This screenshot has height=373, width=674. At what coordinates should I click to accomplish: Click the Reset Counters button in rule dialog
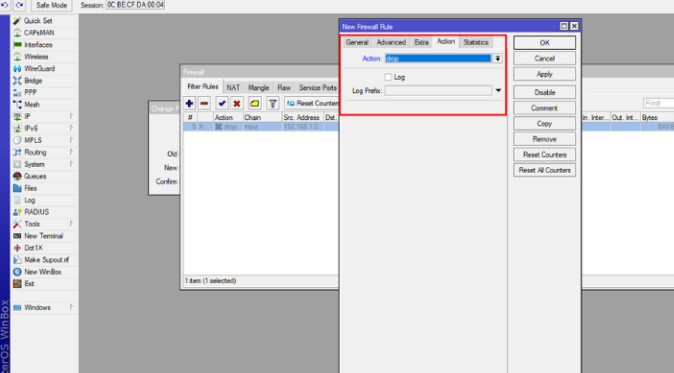point(544,154)
